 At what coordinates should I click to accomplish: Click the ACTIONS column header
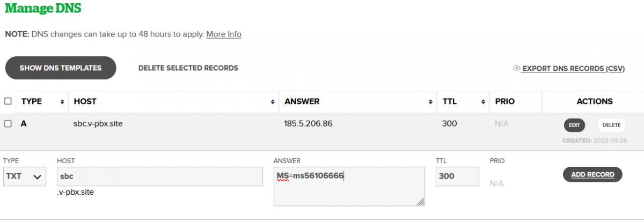point(595,101)
